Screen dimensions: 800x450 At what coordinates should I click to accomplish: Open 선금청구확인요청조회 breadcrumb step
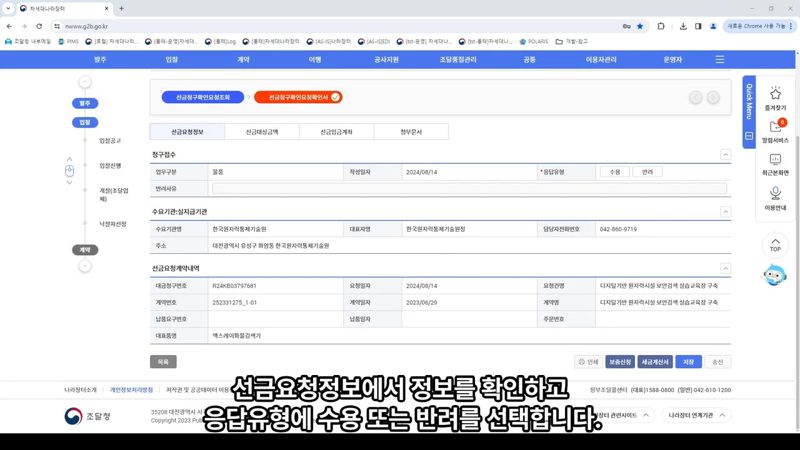tap(203, 97)
